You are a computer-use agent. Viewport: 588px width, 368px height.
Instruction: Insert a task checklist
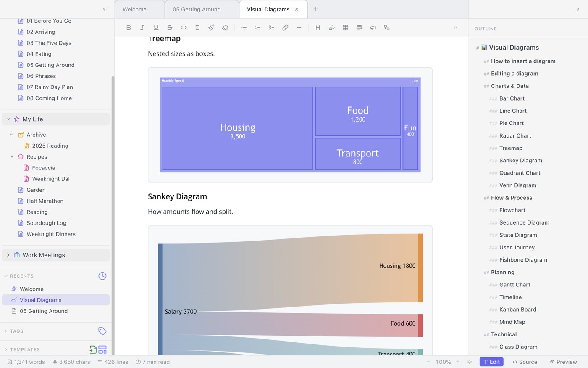(271, 28)
